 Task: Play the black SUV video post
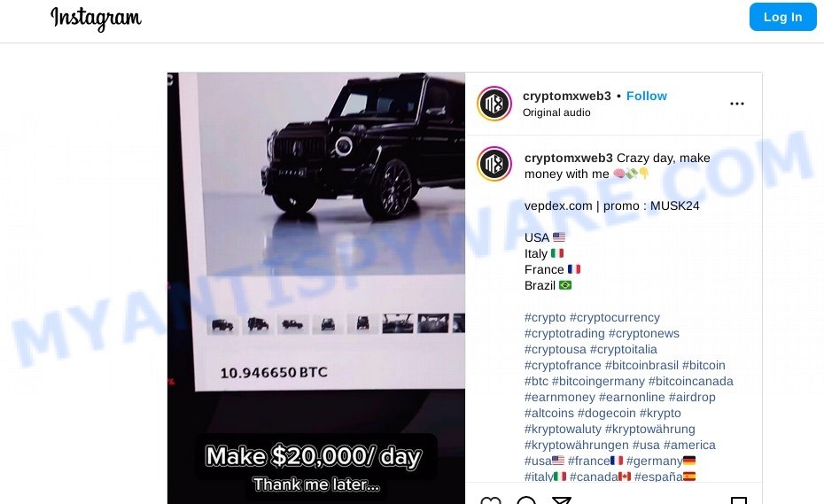pos(315,288)
